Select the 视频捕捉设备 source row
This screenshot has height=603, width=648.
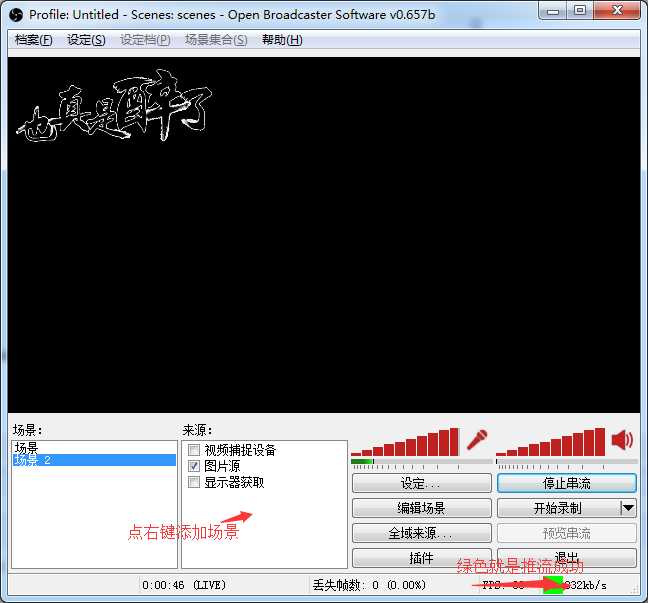coord(264,450)
